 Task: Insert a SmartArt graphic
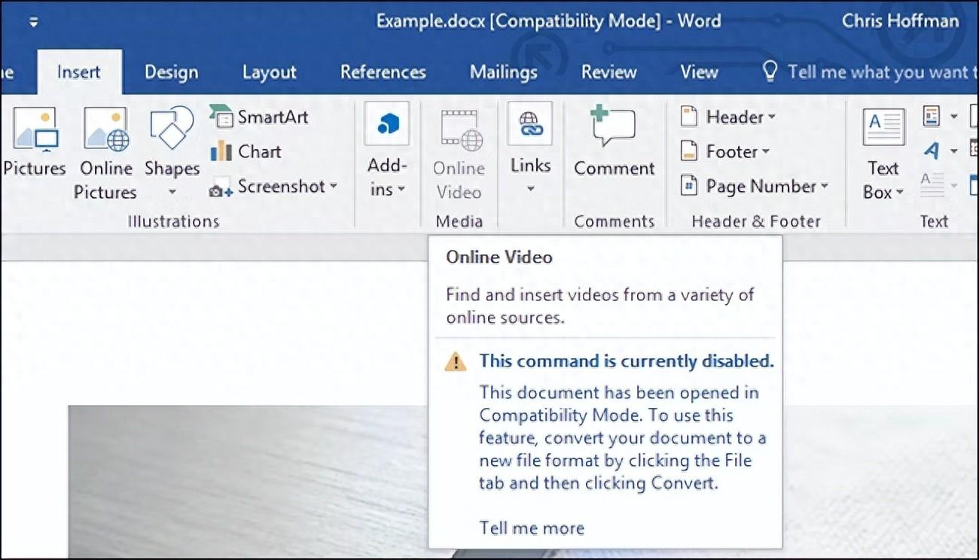click(261, 117)
